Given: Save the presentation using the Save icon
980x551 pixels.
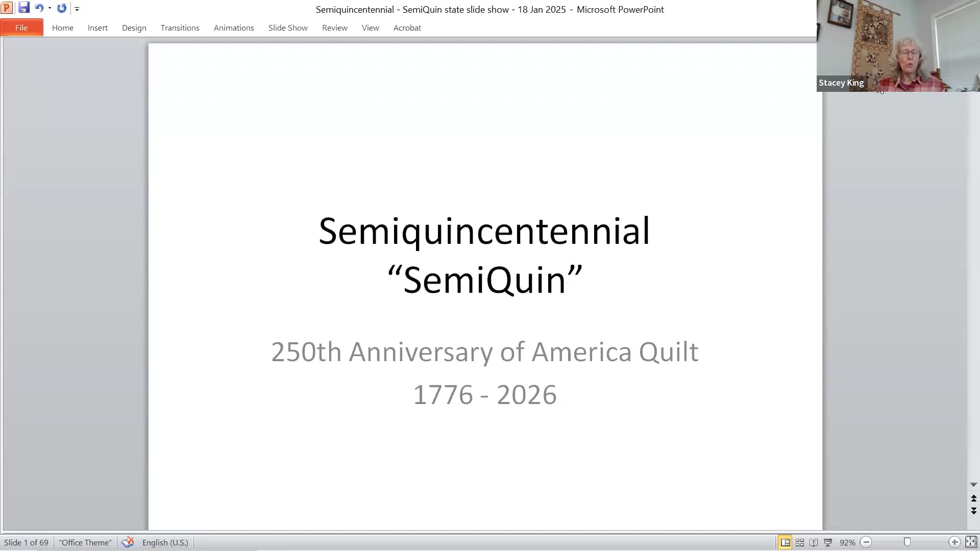Looking at the screenshot, I should click(x=24, y=8).
